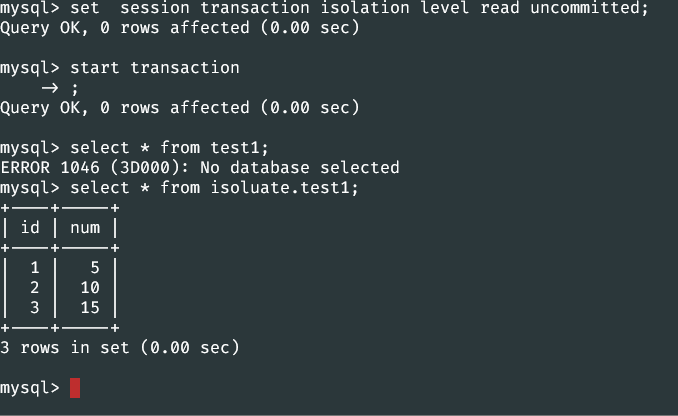Click the red terminal cursor block
The image size is (678, 416).
pyautogui.click(x=75, y=388)
